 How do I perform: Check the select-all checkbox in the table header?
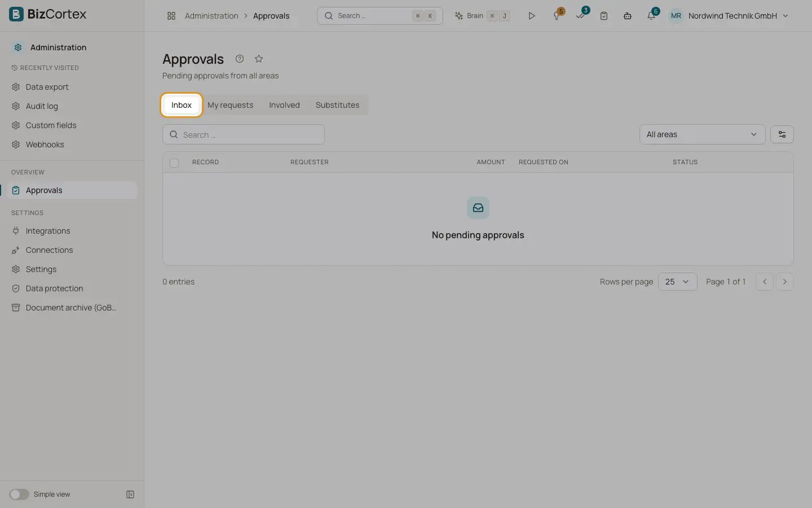click(174, 163)
